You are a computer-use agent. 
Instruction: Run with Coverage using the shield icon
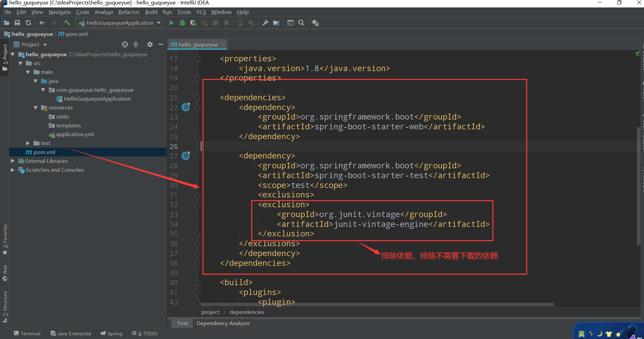pyautogui.click(x=193, y=23)
